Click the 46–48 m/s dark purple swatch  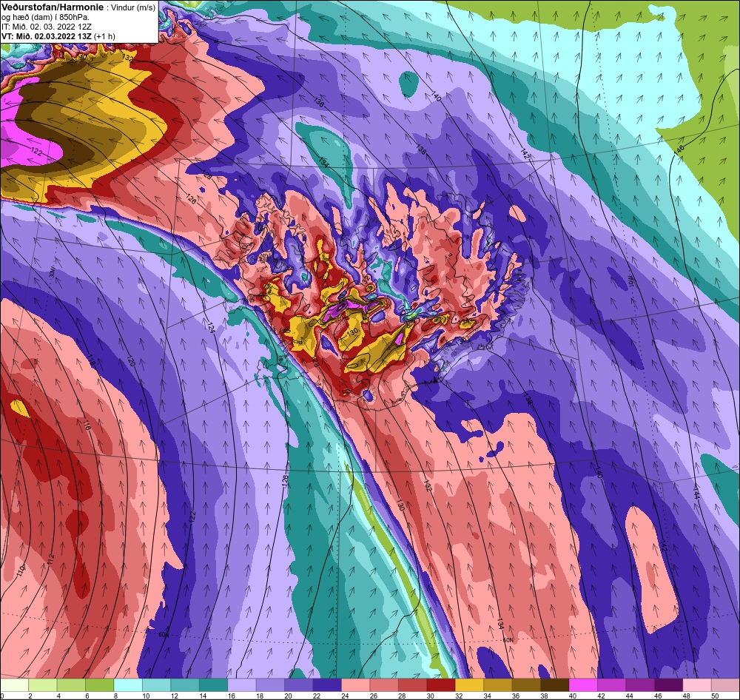(x=668, y=685)
